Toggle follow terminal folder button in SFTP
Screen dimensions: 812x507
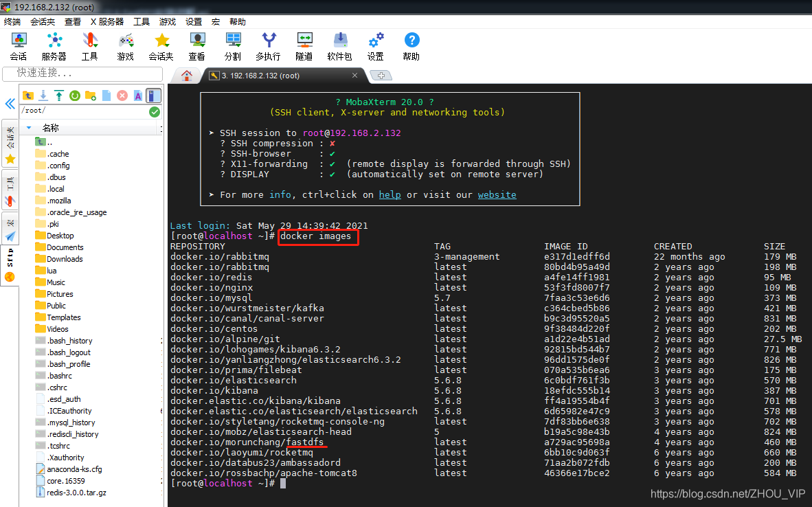153,95
